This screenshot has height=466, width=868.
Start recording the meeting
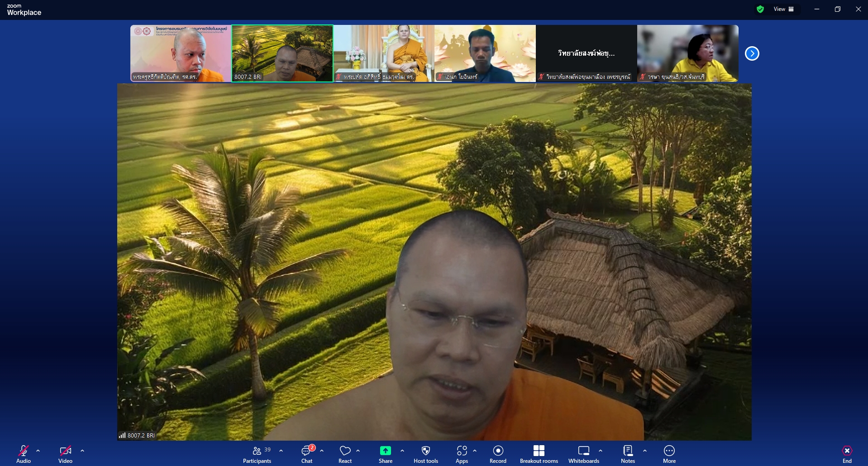(x=498, y=454)
